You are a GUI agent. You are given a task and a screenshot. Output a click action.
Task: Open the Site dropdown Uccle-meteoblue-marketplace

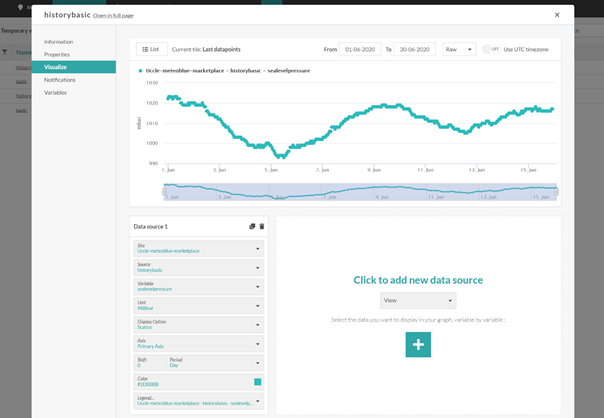pos(199,248)
